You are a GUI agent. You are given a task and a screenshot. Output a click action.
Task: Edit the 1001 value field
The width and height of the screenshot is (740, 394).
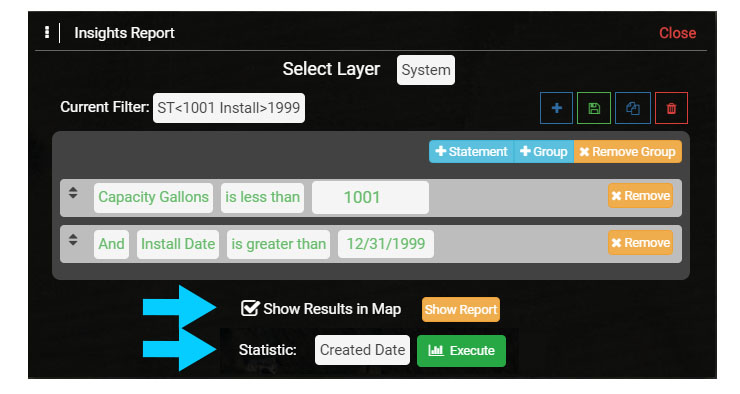tap(370, 197)
